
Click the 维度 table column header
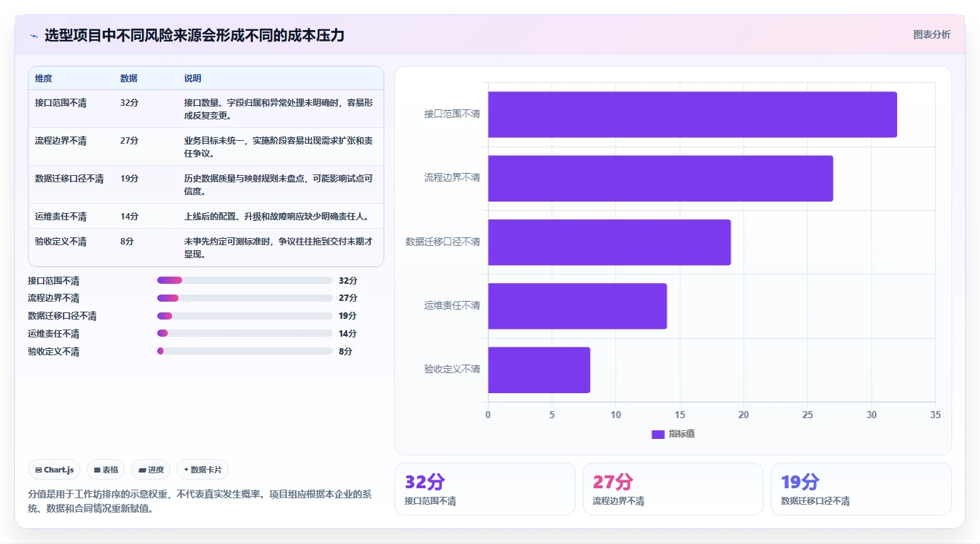click(44, 79)
